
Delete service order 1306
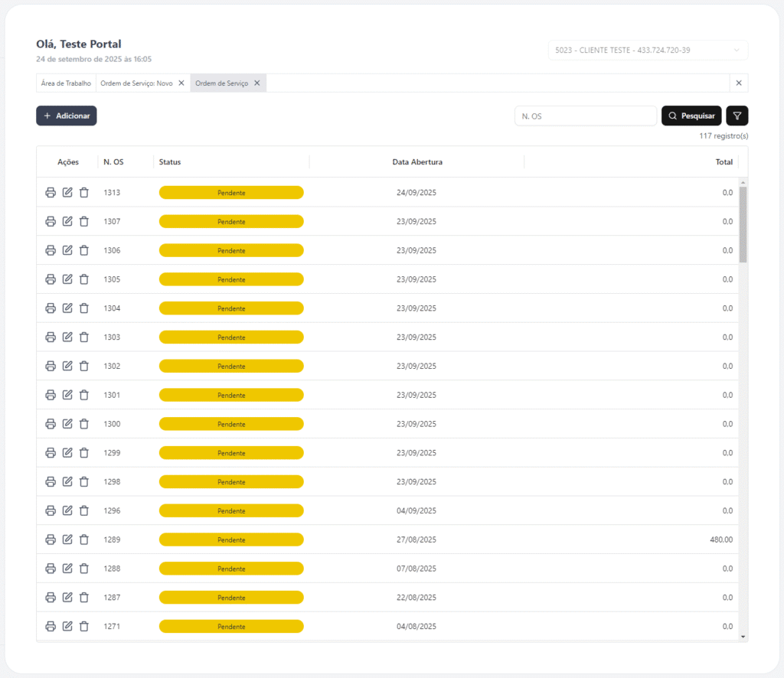pos(84,250)
